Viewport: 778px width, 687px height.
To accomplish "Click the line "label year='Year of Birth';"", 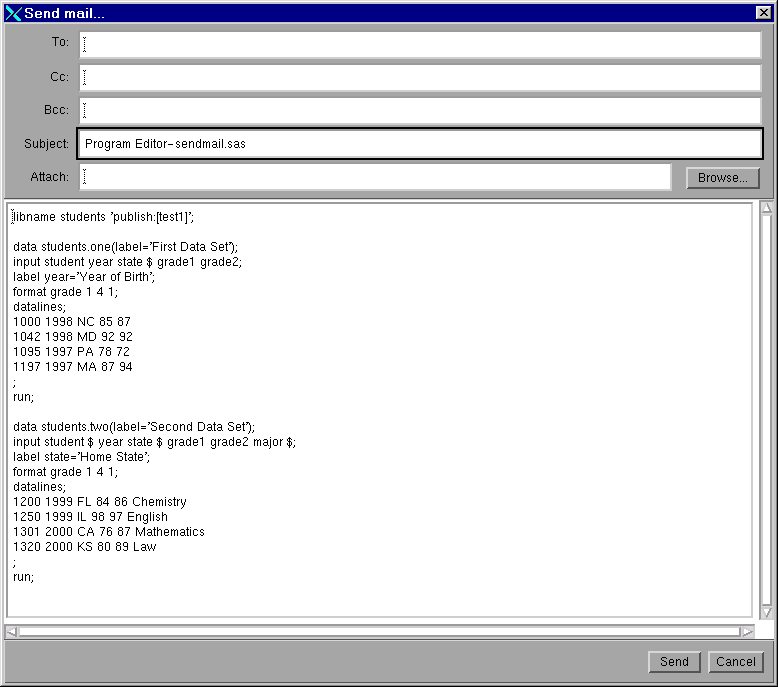I will point(84,277).
